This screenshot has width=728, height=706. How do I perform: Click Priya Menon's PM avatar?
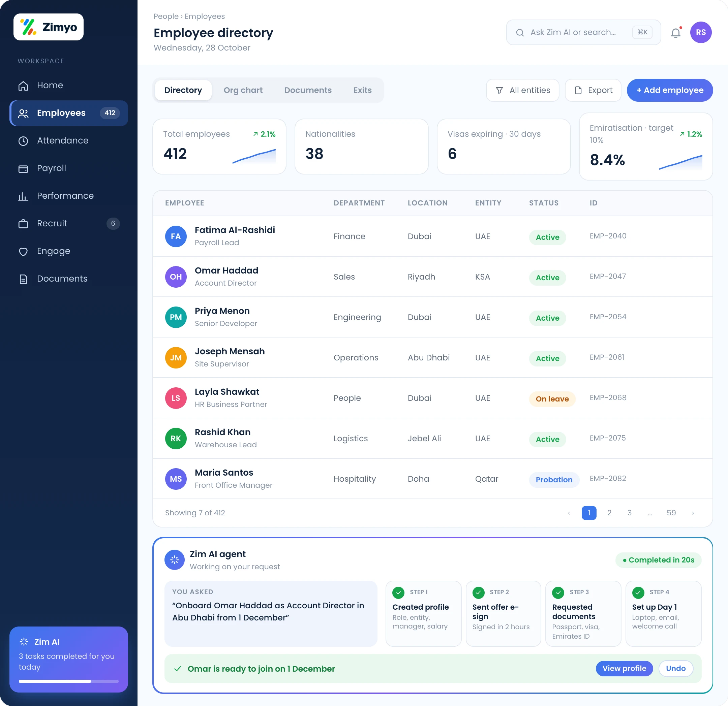pos(176,317)
